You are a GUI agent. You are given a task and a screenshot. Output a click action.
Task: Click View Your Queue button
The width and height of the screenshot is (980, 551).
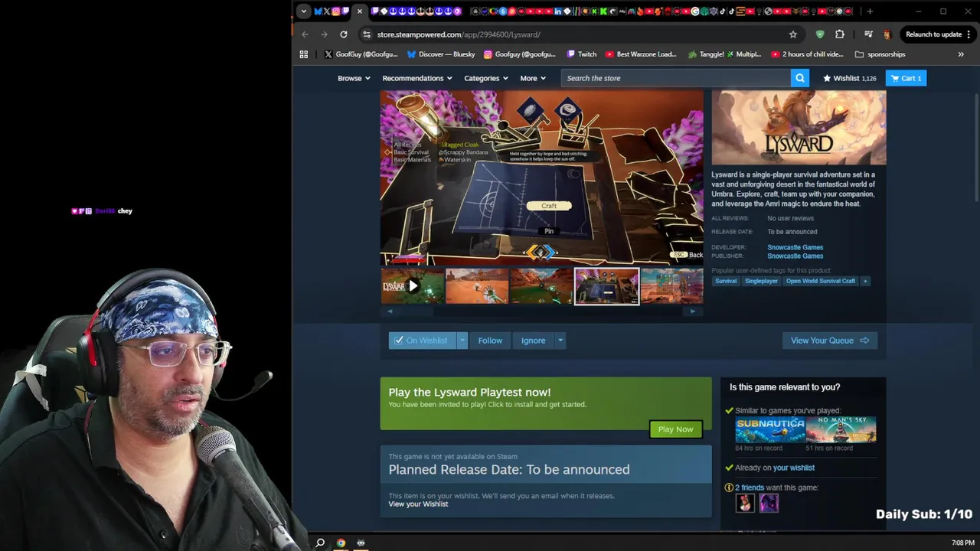[x=829, y=341]
